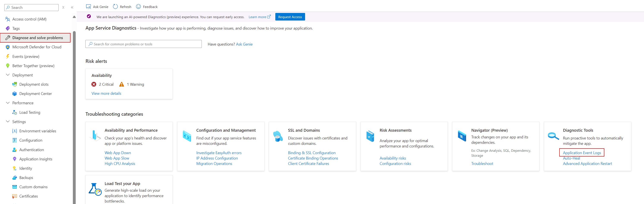Image resolution: width=644 pixels, height=204 pixels.
Task: Open Binding & SSL Configuration link
Action: [312, 153]
